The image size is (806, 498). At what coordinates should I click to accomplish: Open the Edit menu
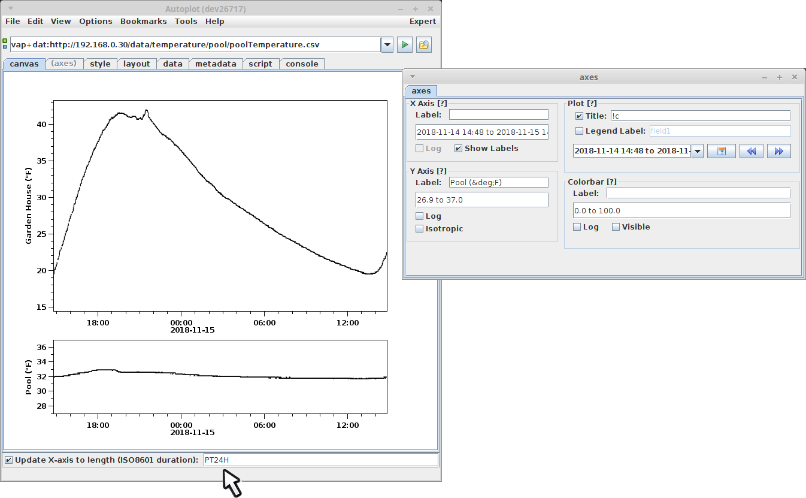35,22
